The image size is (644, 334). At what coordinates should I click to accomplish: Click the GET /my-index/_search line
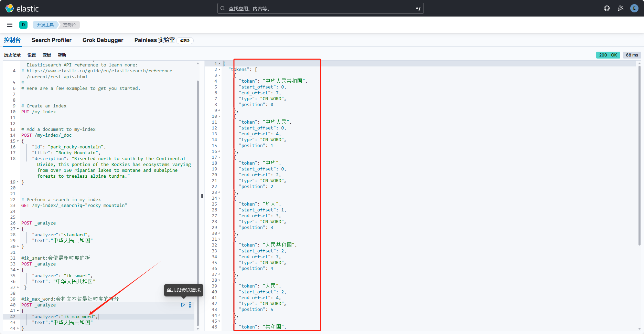pyautogui.click(x=74, y=206)
